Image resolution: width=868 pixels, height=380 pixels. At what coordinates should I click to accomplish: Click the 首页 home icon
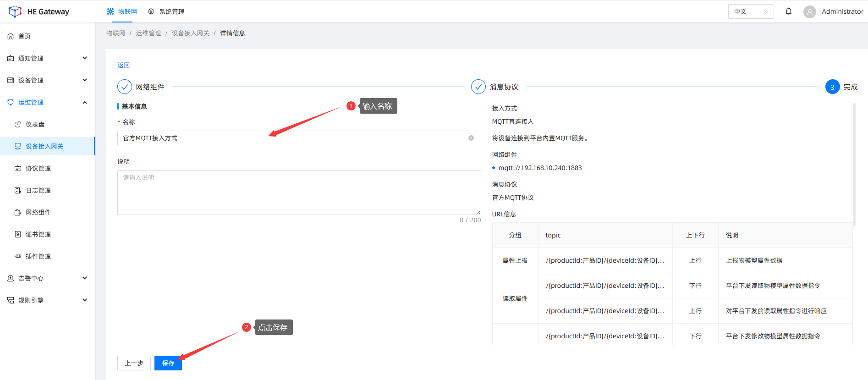[x=11, y=36]
